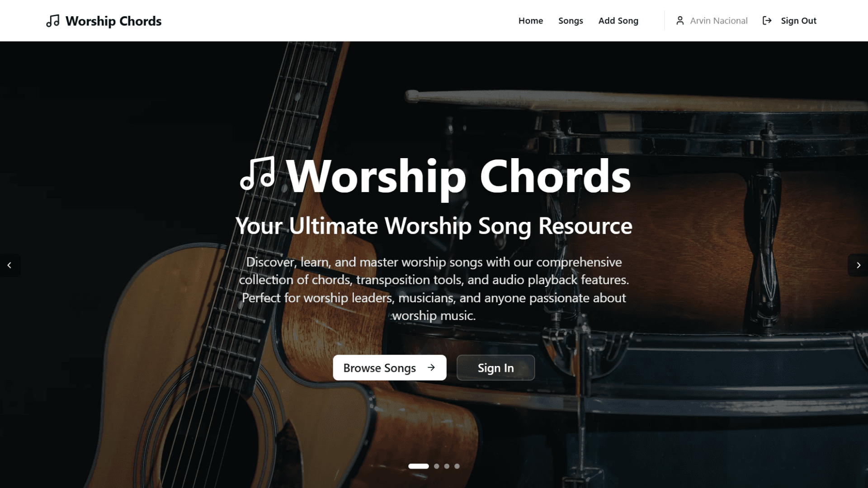Viewport: 868px width, 488px height.
Task: Open the Songs nav item
Action: point(571,21)
